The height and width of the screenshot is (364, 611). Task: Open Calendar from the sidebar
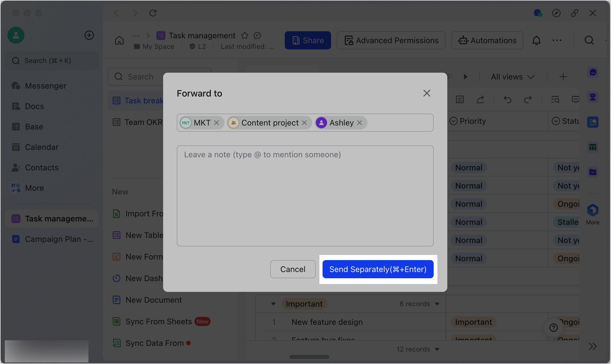[x=41, y=147]
